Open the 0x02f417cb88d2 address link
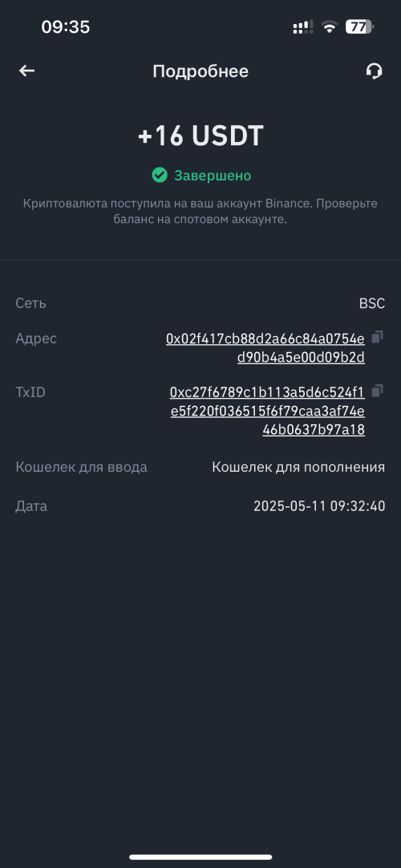This screenshot has height=868, width=401. tap(265, 348)
